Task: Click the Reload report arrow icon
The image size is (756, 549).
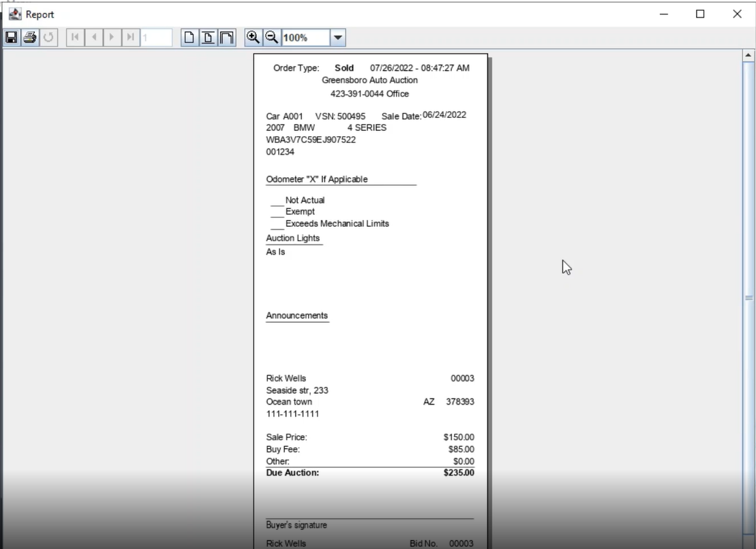Action: pos(48,37)
